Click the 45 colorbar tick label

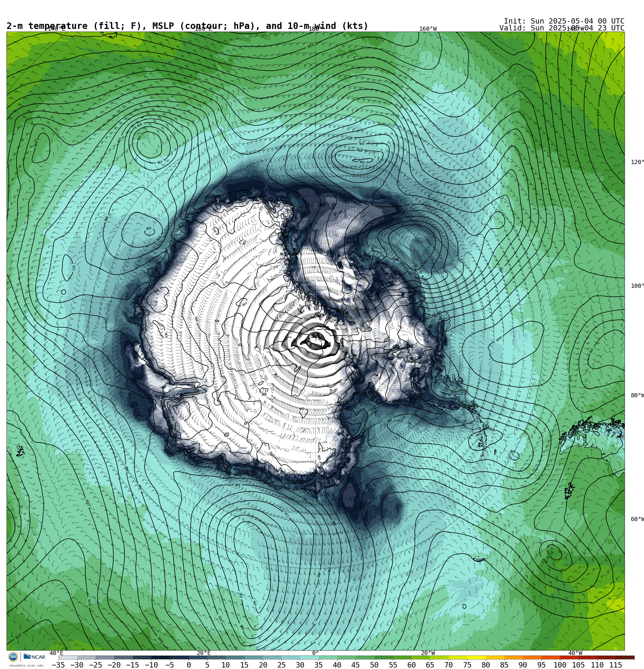[x=356, y=665]
